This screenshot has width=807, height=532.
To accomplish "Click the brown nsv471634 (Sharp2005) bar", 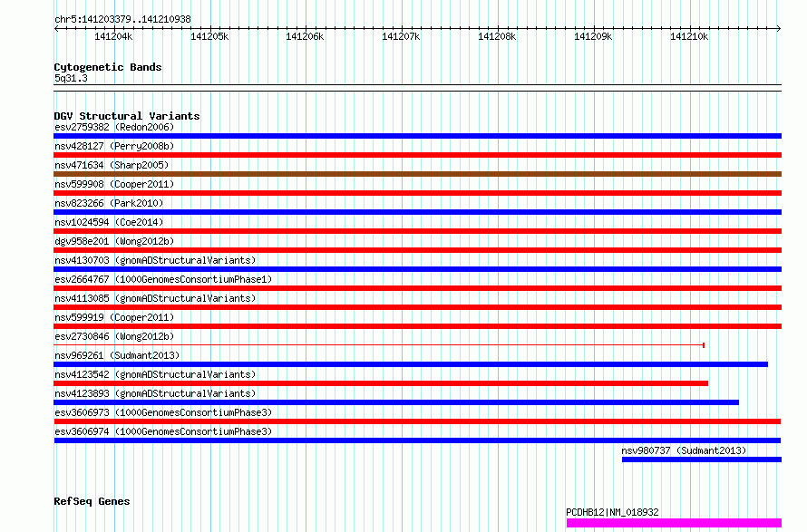I will click(417, 174).
